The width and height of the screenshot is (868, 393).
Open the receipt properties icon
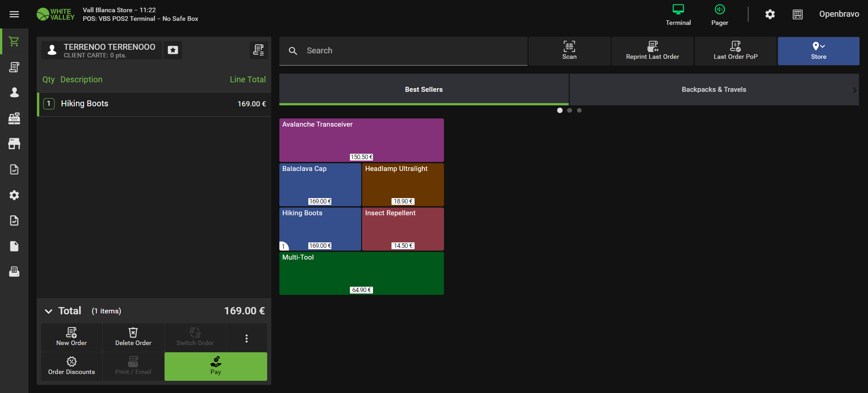point(258,50)
